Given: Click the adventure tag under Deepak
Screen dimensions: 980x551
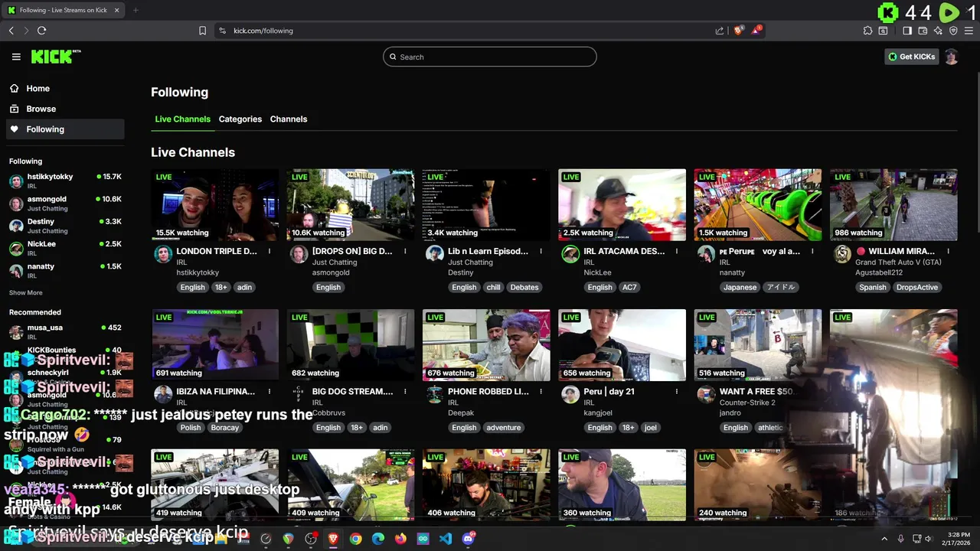Looking at the screenshot, I should 504,427.
